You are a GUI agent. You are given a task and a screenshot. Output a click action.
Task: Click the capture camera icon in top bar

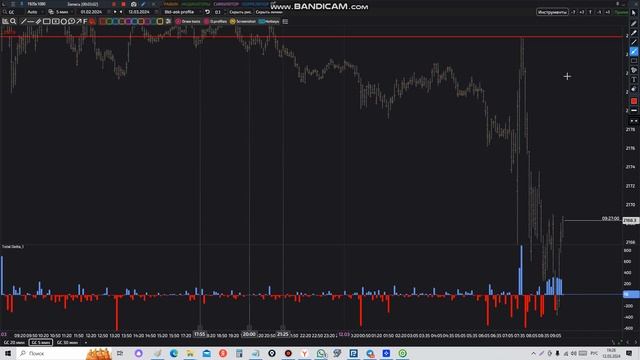click(133, 4)
